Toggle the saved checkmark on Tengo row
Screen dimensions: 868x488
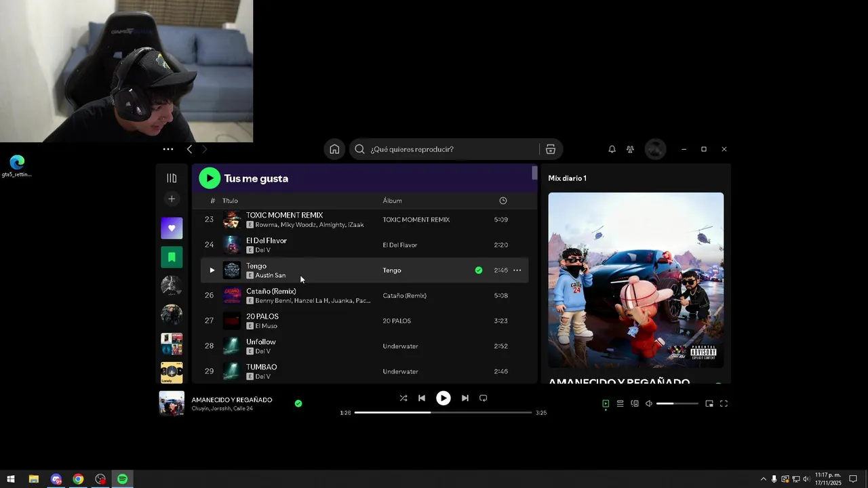(479, 270)
